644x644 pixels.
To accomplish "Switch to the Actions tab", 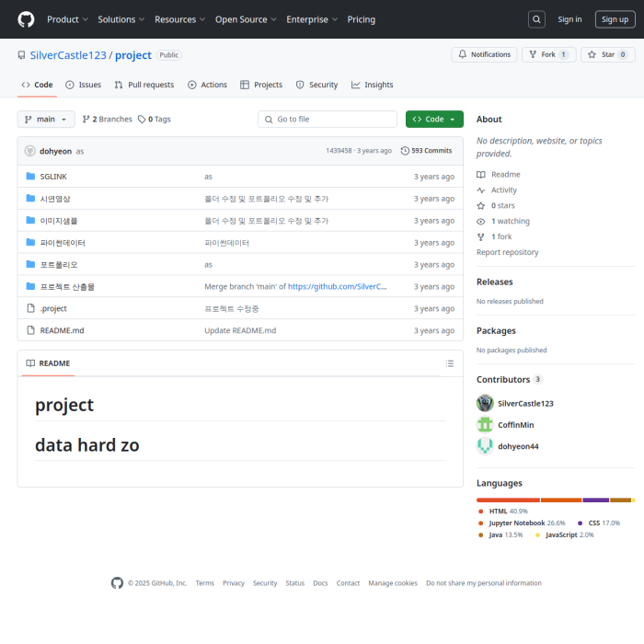I will tap(207, 85).
